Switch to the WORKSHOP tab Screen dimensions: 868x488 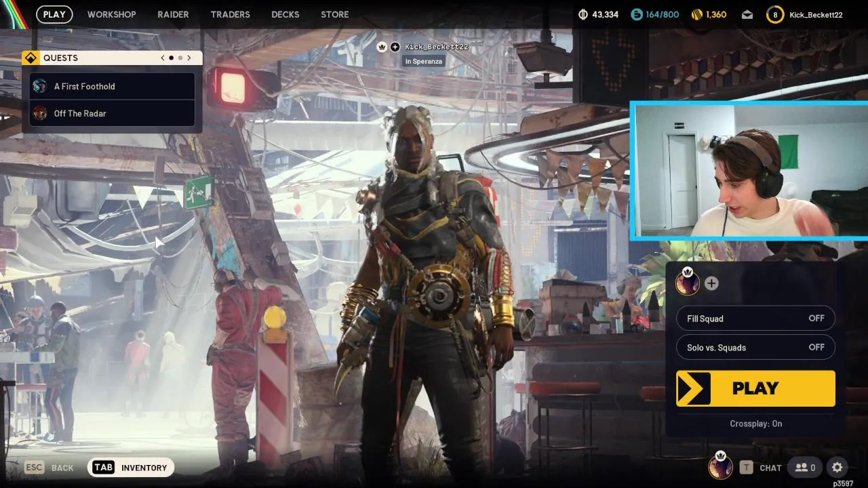pos(111,14)
